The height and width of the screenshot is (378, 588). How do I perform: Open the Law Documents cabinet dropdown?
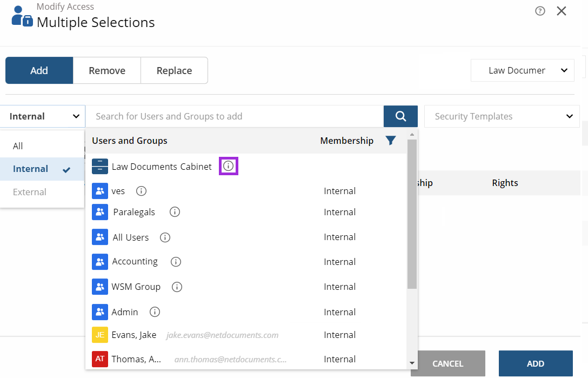click(x=523, y=70)
